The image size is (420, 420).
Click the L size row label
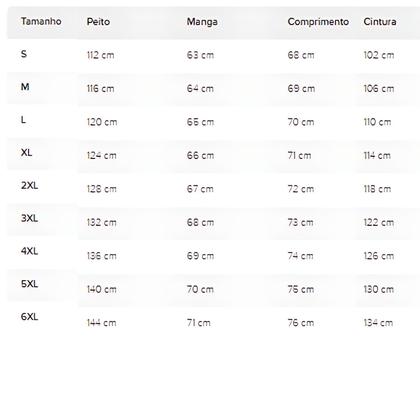(x=23, y=120)
